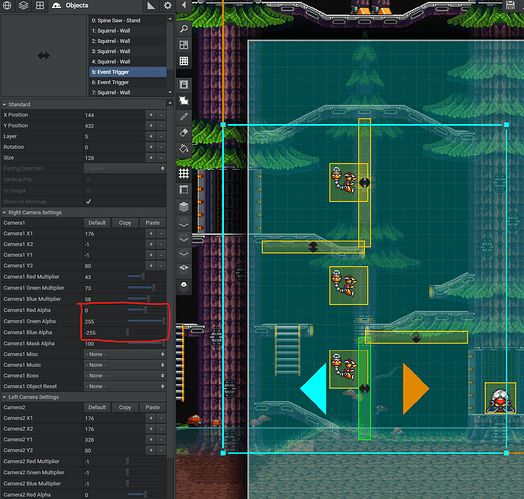Decrease Y Position with minus button
Screen dimensions: 524x499
click(x=161, y=126)
